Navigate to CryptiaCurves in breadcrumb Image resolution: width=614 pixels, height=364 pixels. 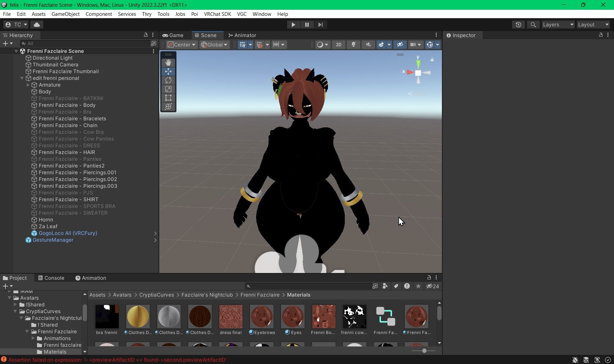157,295
